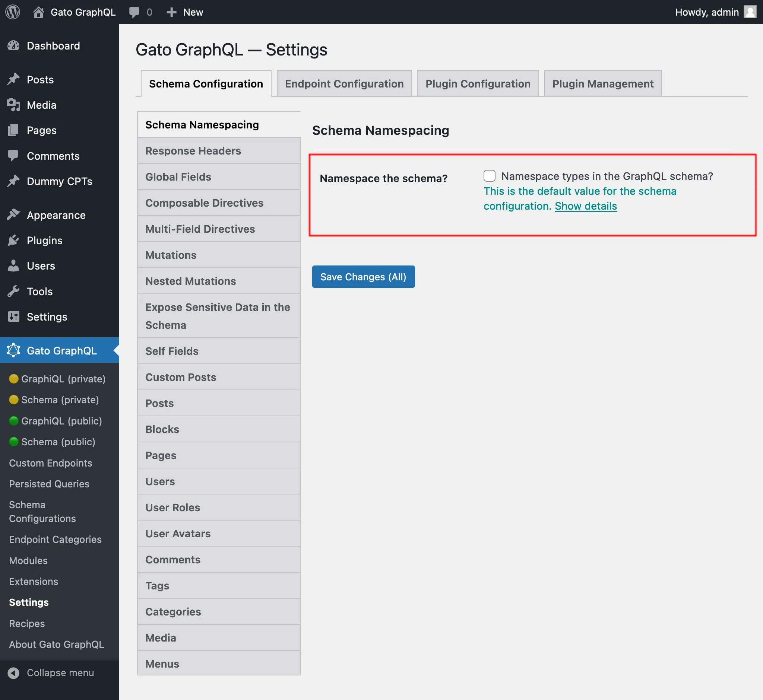Open About Gato GraphQL page
The height and width of the screenshot is (700, 763).
pos(57,644)
